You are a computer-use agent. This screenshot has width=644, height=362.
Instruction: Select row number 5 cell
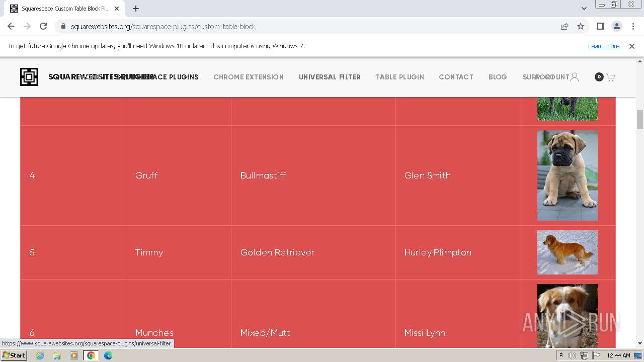(73, 252)
